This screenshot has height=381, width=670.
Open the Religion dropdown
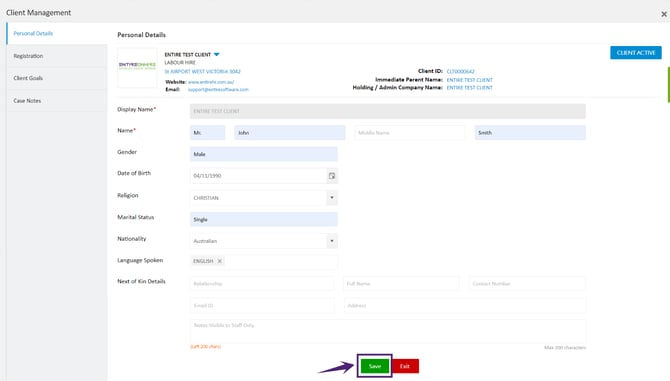coord(332,198)
